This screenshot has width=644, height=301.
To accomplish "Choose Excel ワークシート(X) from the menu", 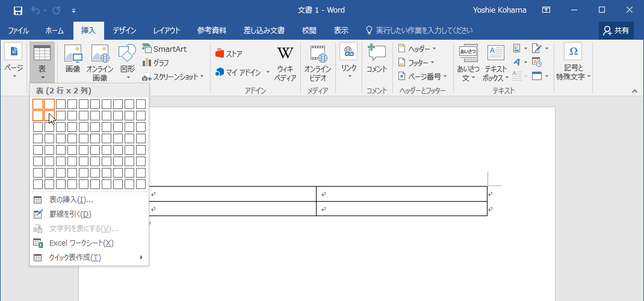I will 90,243.
